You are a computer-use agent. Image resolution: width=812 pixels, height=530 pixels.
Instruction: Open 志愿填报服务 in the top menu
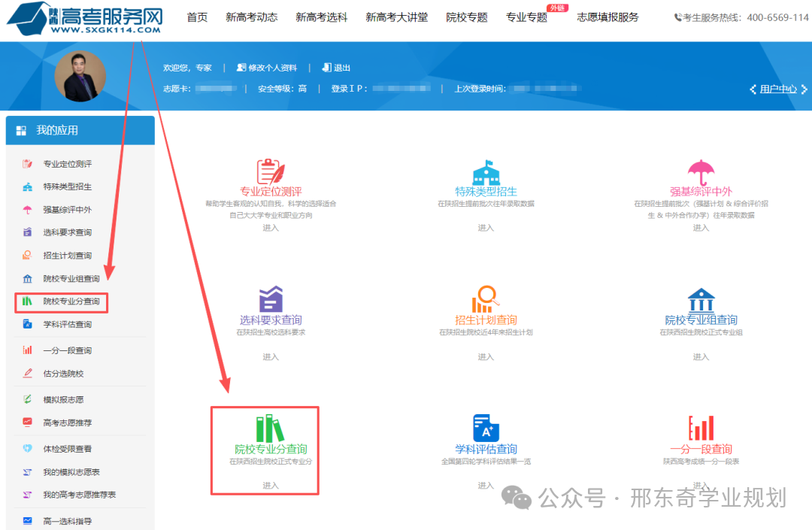[x=607, y=17]
